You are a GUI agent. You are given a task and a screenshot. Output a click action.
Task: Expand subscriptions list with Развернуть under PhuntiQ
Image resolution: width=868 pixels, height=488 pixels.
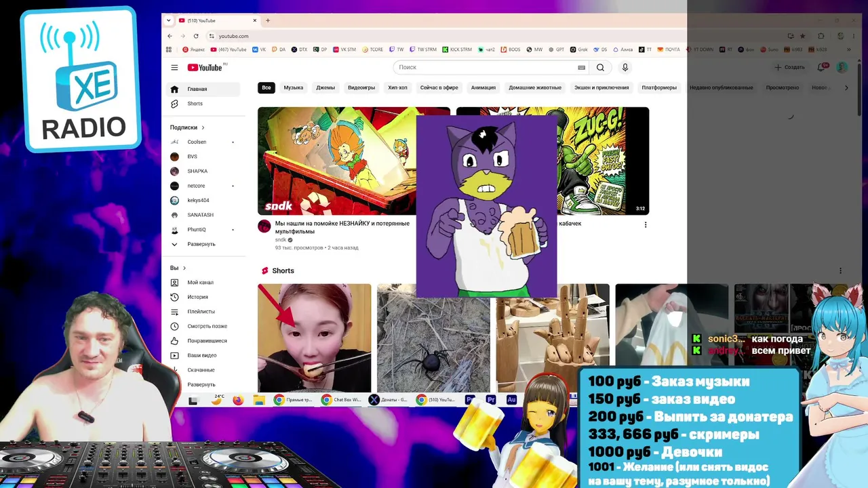click(203, 244)
